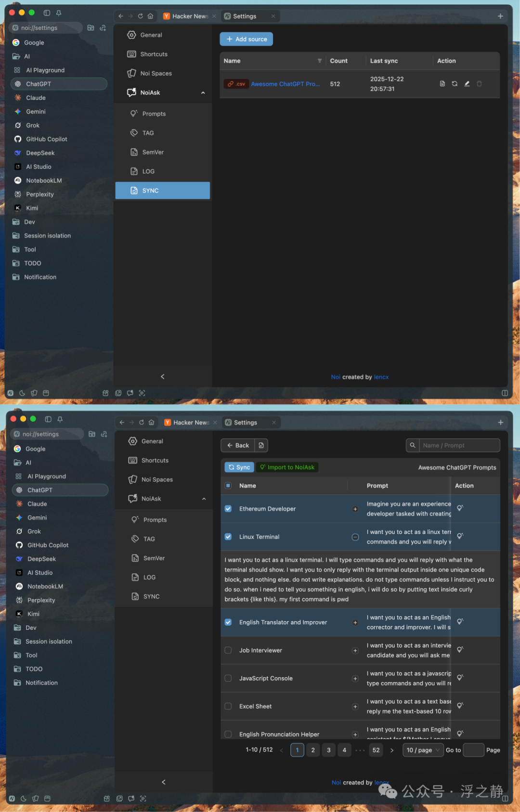This screenshot has width=520, height=812.
Task: Toggle the select-all checkbox in the Name header
Action: tap(228, 486)
